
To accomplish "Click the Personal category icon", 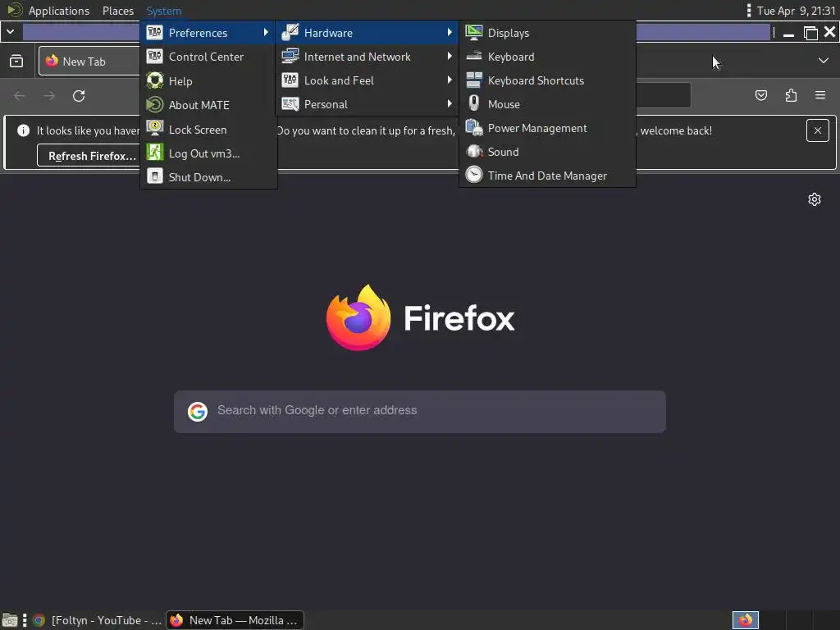I will (x=290, y=104).
